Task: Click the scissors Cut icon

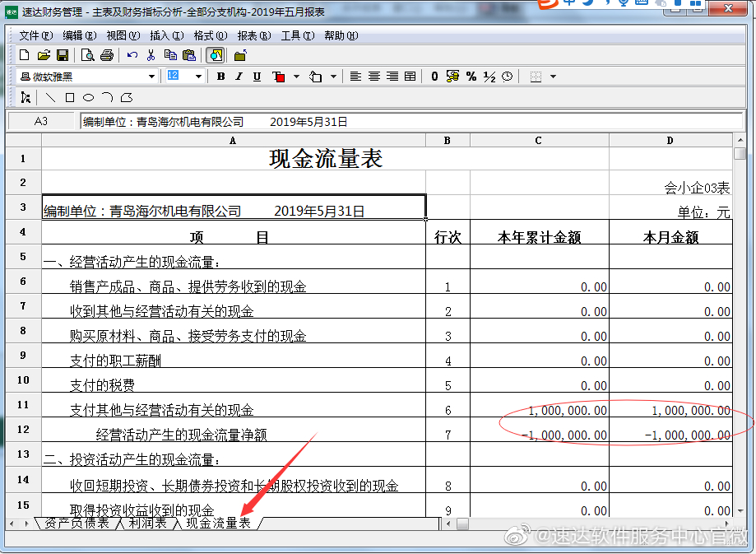Action: click(x=151, y=55)
